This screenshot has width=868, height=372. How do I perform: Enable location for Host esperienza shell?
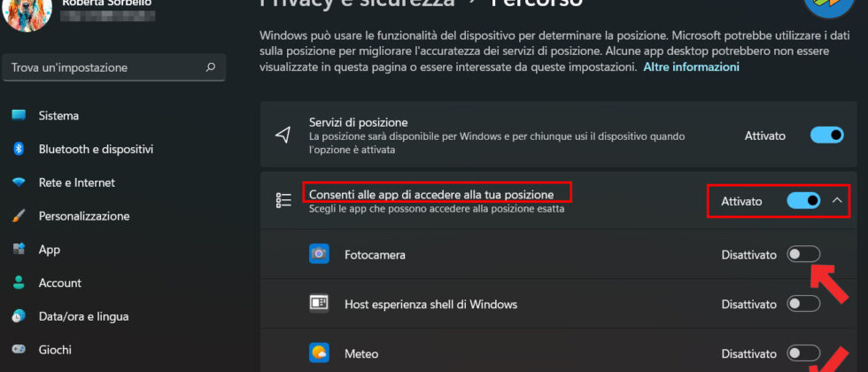[x=803, y=304]
